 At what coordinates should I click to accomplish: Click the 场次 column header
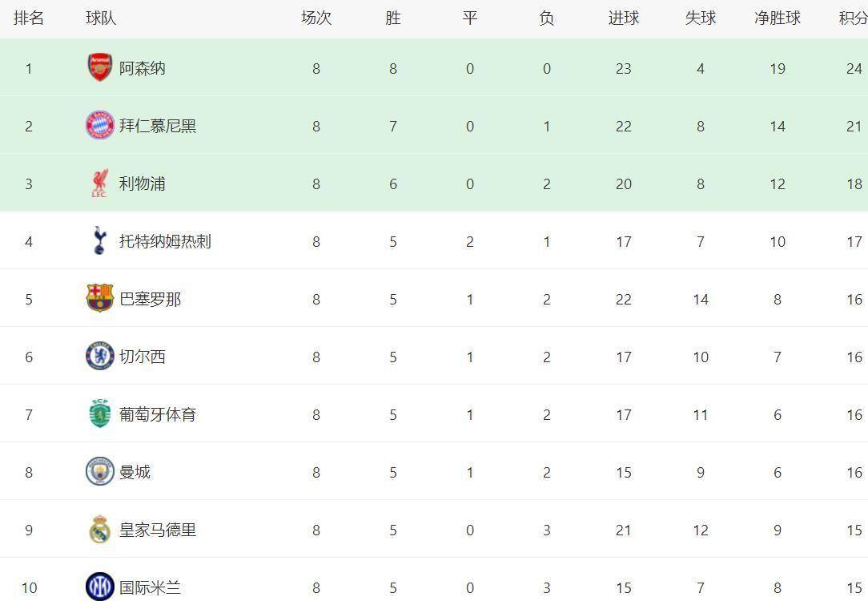tap(315, 18)
